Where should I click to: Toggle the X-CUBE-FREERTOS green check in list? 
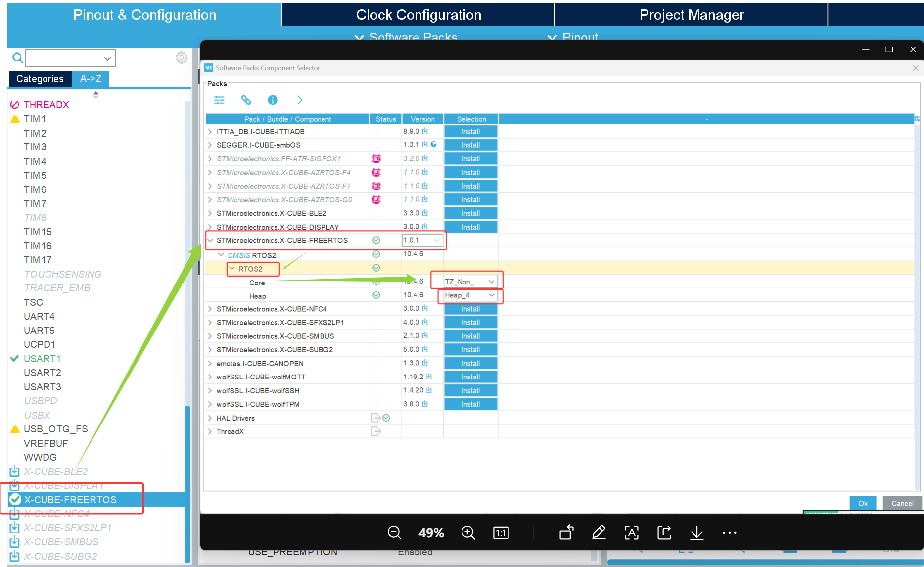coord(15,499)
